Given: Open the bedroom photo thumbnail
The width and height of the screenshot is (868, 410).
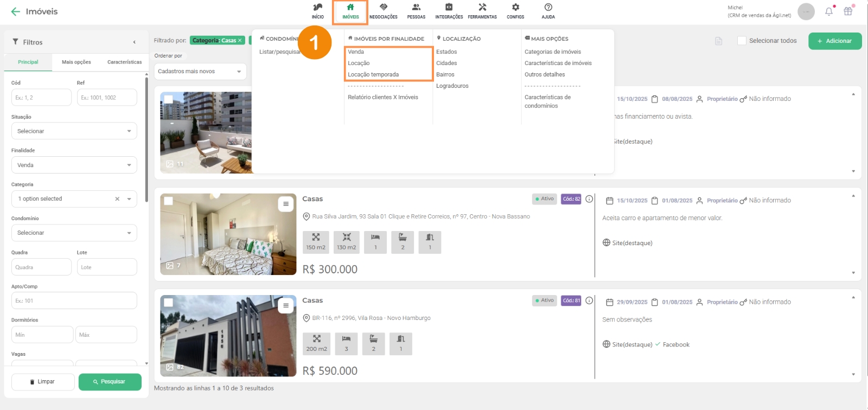Looking at the screenshot, I should (228, 234).
